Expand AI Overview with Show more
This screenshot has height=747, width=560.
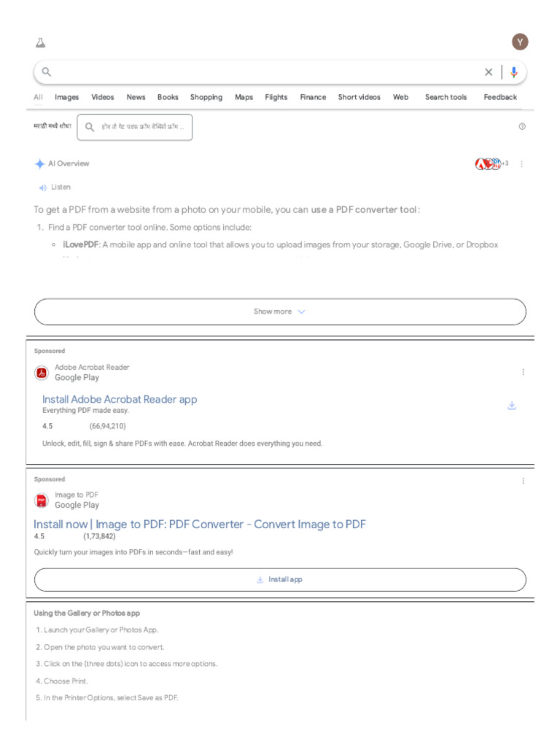pyautogui.click(x=280, y=311)
